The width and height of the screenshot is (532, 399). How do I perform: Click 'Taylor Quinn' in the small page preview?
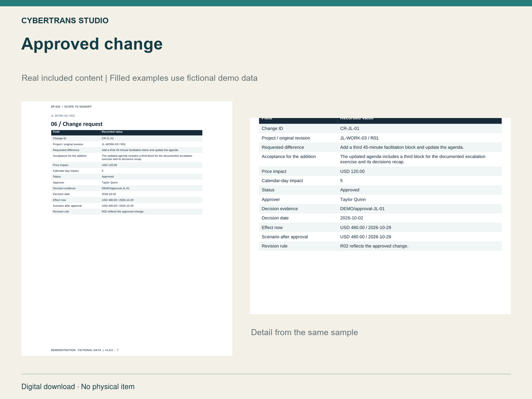click(x=110, y=183)
